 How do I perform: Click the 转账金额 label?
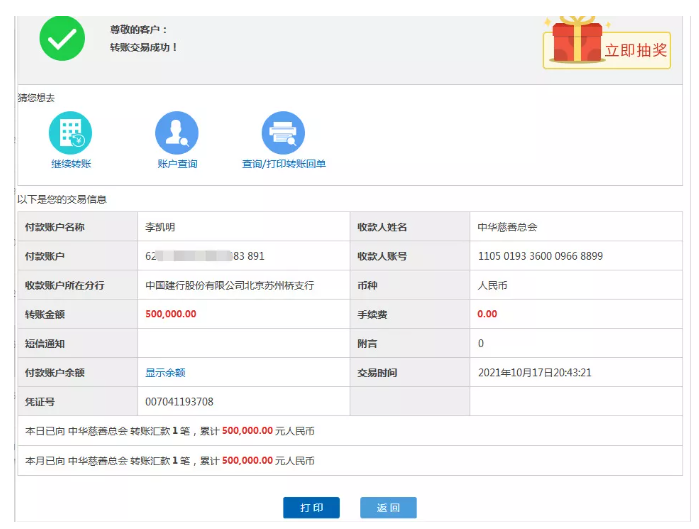coord(45,315)
